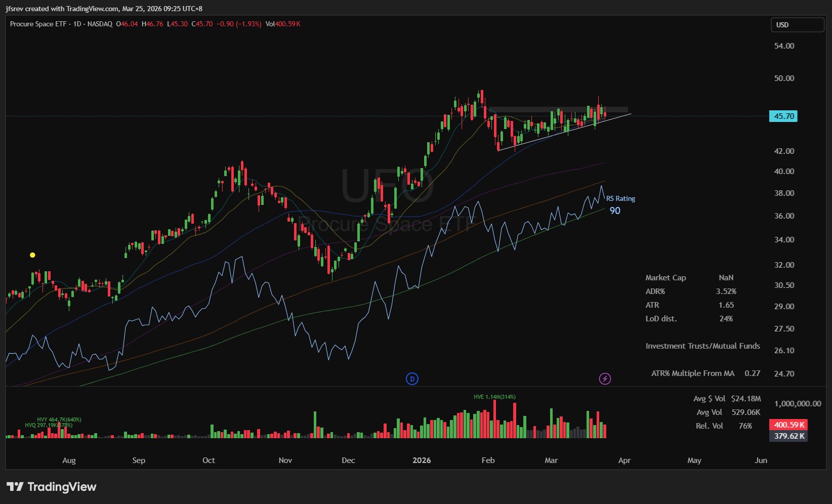Click the Nov label on time axis
Image resolution: width=832 pixels, height=504 pixels.
(x=285, y=460)
